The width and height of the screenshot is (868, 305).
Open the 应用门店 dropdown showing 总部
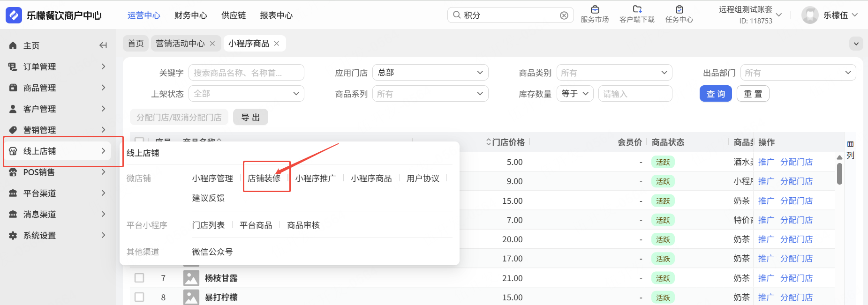(x=430, y=73)
